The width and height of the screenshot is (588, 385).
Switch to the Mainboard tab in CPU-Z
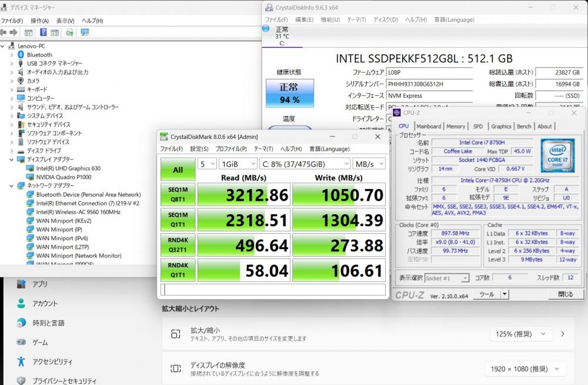[429, 126]
